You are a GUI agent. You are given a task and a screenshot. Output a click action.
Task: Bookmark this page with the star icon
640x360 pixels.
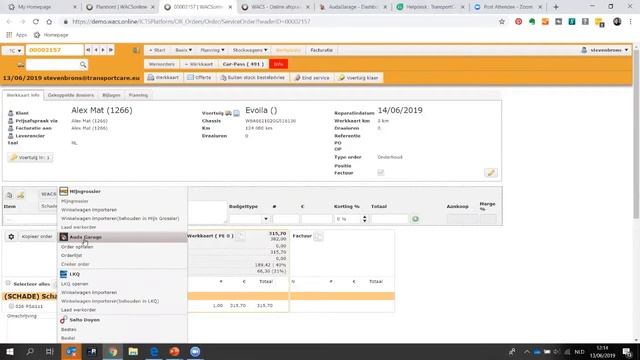click(x=502, y=22)
